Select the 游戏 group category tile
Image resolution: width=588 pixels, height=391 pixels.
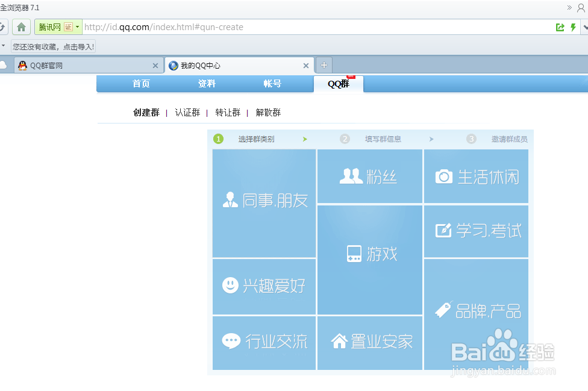click(x=370, y=260)
